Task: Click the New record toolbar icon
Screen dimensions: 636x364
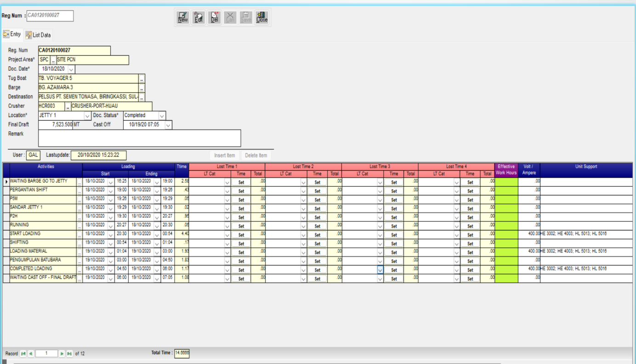Action: point(183,17)
